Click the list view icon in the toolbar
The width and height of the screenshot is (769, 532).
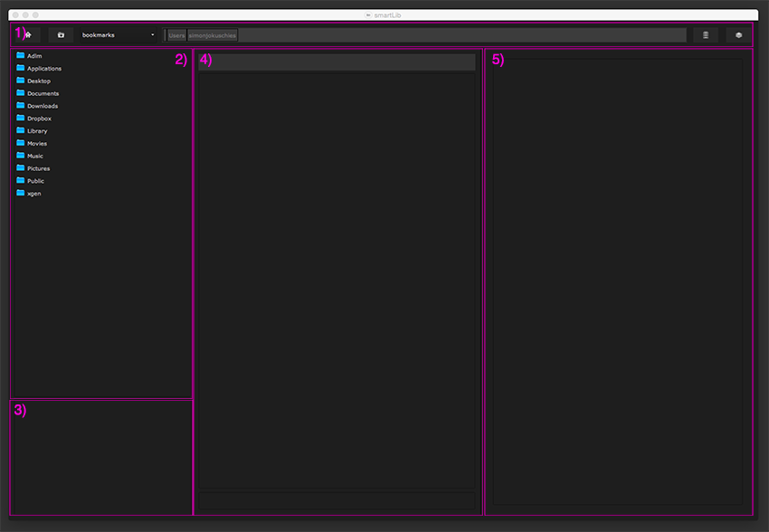[706, 35]
